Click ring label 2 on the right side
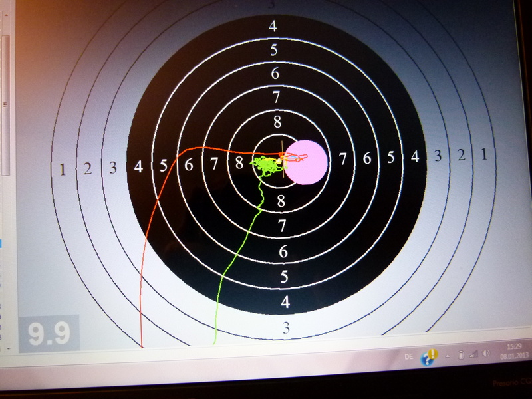 [x=461, y=156]
